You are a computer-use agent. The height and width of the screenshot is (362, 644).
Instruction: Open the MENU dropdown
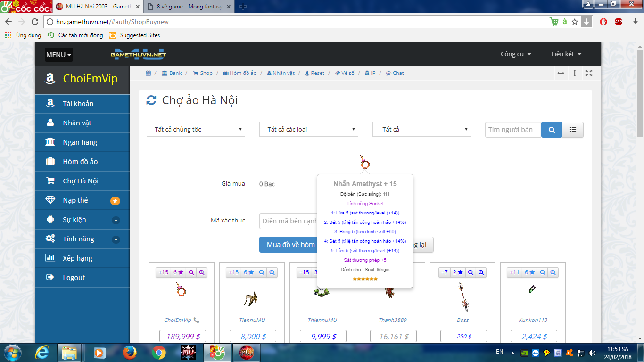59,55
